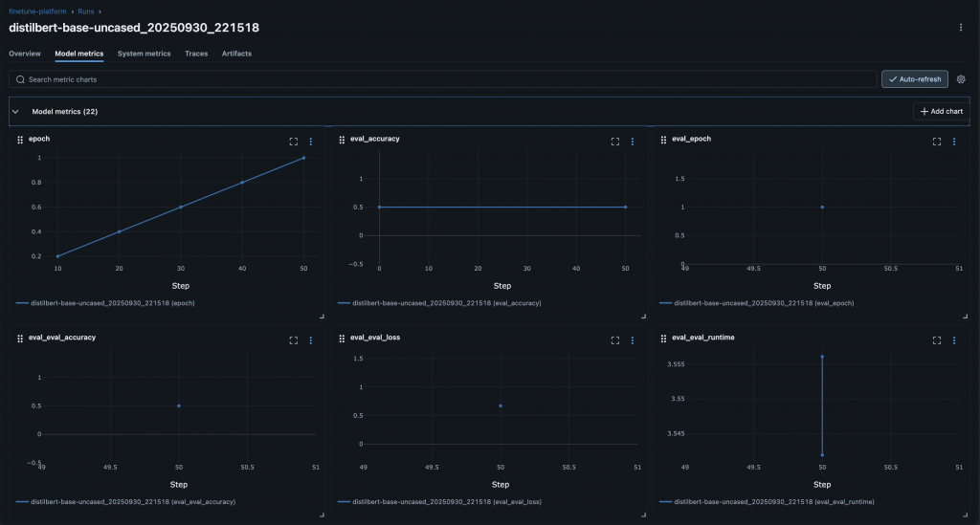Maximize the eval_epoch chart
The height and width of the screenshot is (525, 980).
[x=937, y=142]
